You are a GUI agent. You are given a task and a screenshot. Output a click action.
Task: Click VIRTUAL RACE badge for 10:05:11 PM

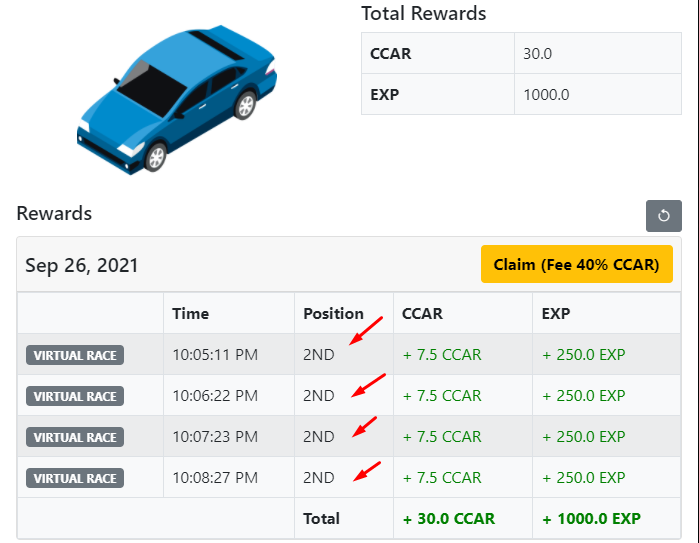(75, 355)
